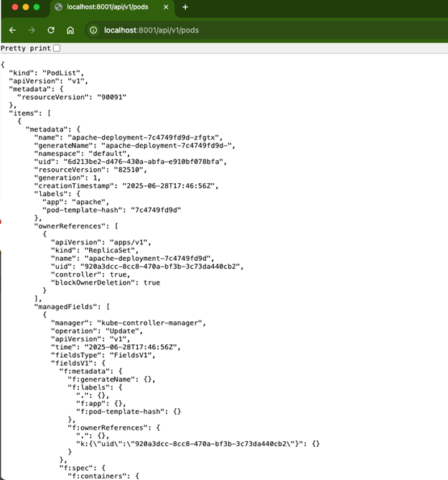Image resolution: width=448 pixels, height=480 pixels.
Task: Click the red close window button
Action: pos(14,7)
